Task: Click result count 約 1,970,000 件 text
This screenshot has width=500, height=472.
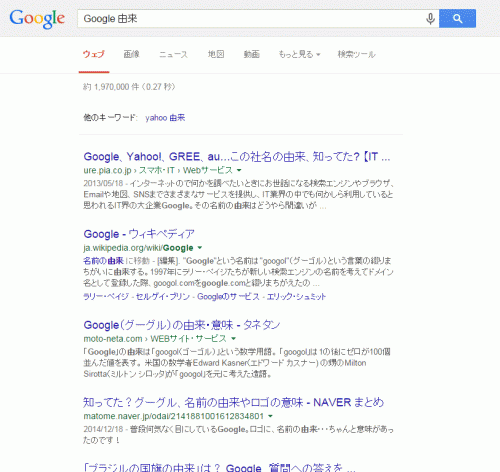Action: 129,87
